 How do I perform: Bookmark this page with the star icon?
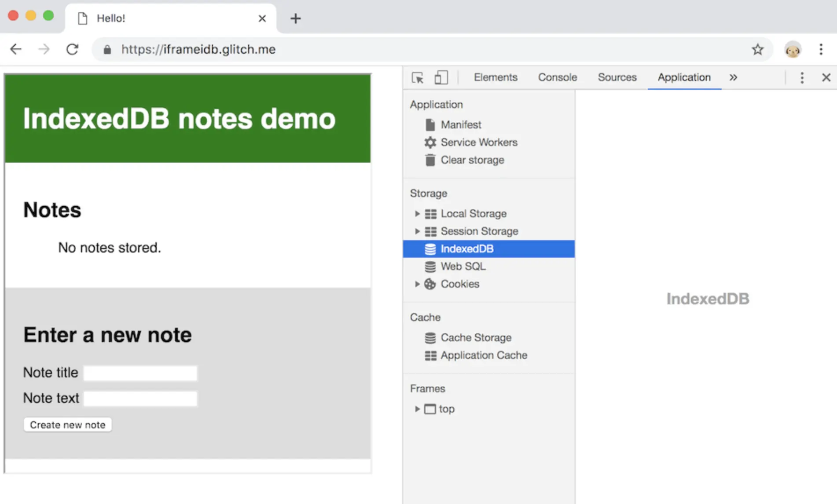point(757,49)
